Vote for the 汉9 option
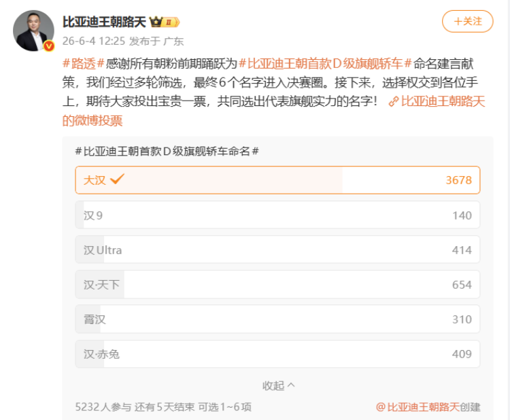The width and height of the screenshot is (510, 420). click(x=277, y=215)
